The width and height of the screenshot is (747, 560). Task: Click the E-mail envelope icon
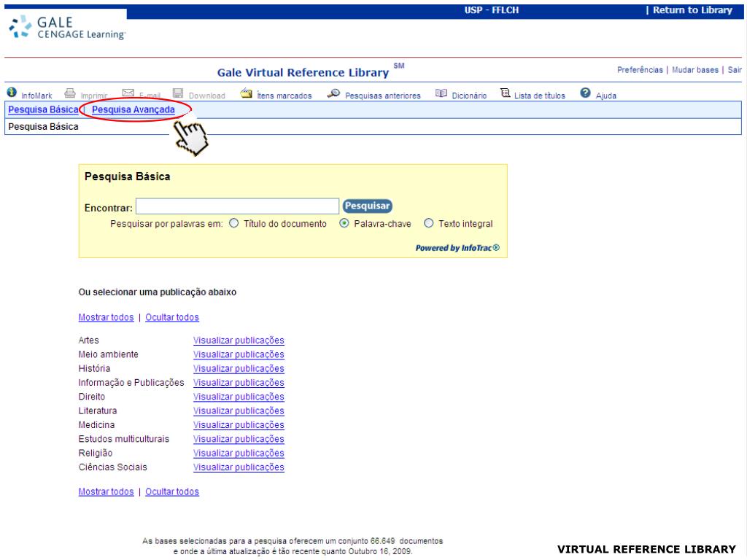(128, 93)
